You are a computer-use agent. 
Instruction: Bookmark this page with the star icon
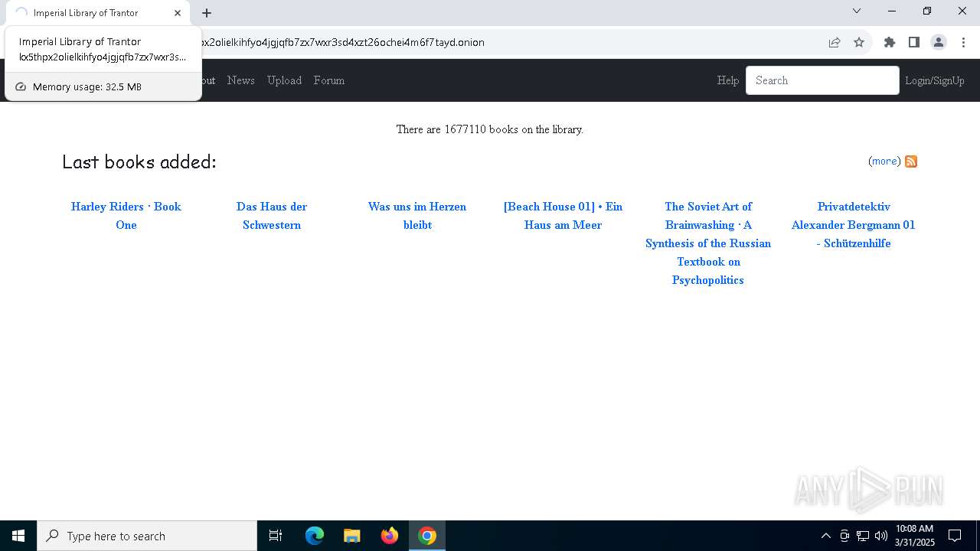859,42
